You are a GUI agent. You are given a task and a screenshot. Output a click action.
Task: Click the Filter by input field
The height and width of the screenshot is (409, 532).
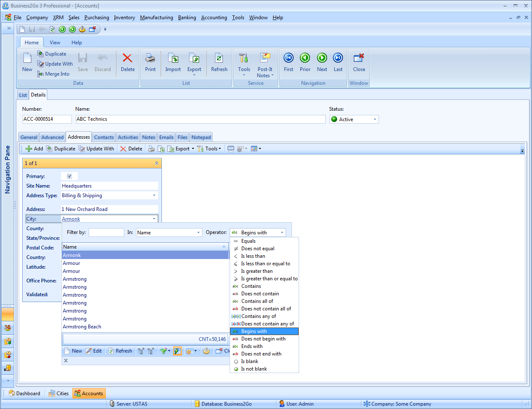(x=106, y=233)
